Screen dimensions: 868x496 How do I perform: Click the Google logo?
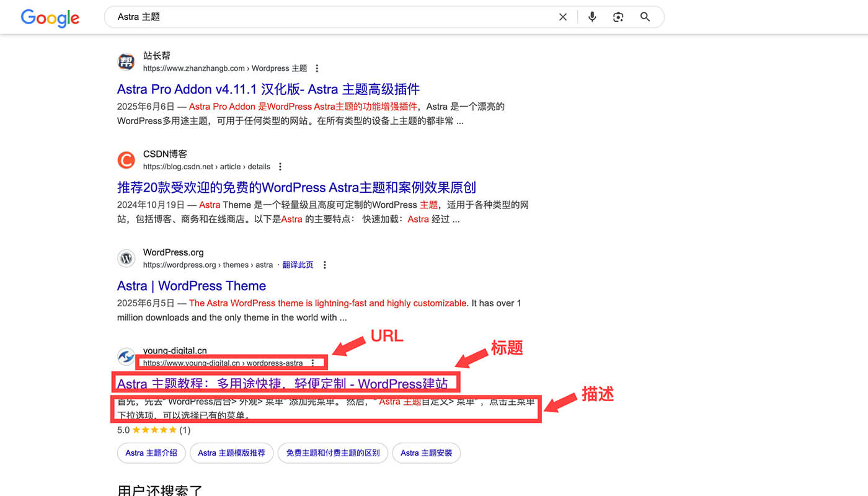(50, 17)
